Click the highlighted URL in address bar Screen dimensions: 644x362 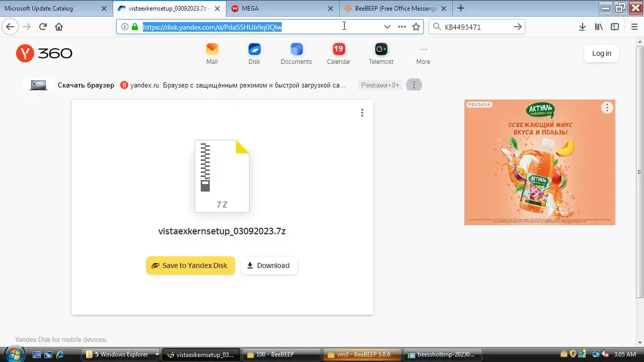212,27
